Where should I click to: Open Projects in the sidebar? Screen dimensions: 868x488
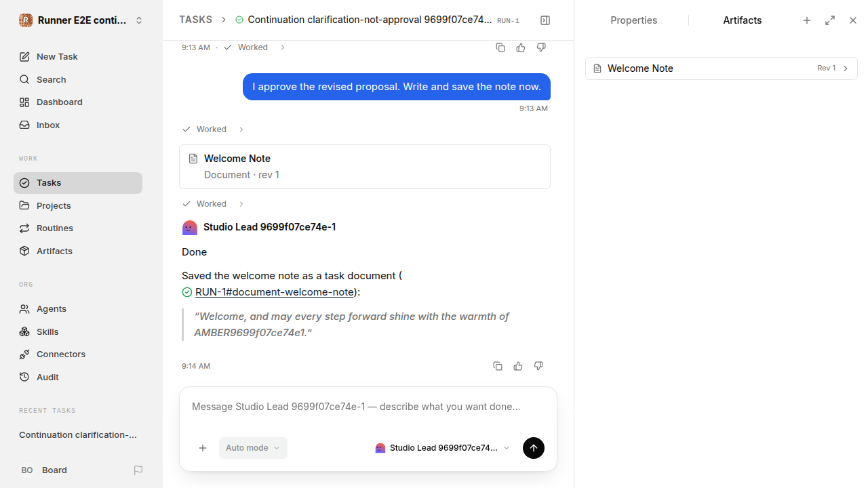point(78,205)
